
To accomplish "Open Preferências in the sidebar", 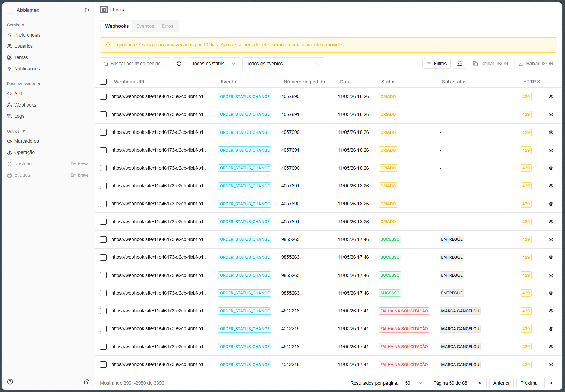I will click(27, 35).
